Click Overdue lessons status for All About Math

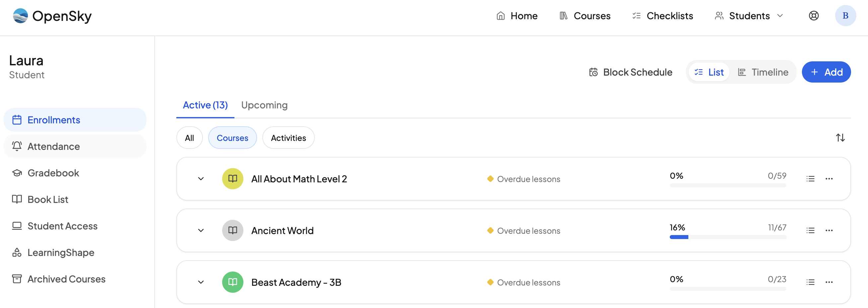coord(524,179)
